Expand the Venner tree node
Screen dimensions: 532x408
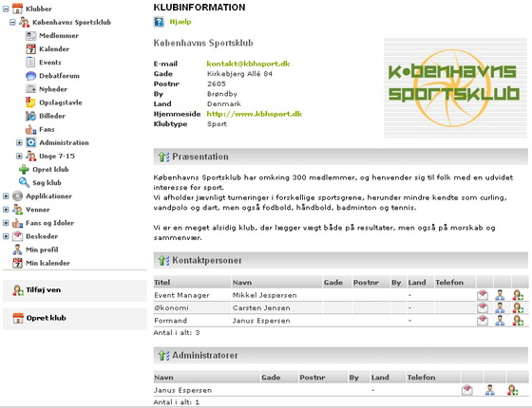coord(6,210)
